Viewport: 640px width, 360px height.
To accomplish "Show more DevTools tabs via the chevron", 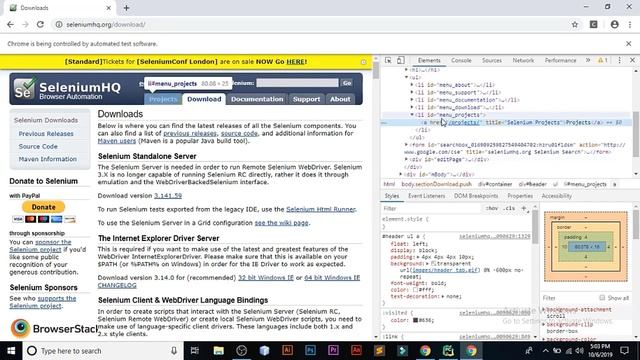I will [588, 60].
